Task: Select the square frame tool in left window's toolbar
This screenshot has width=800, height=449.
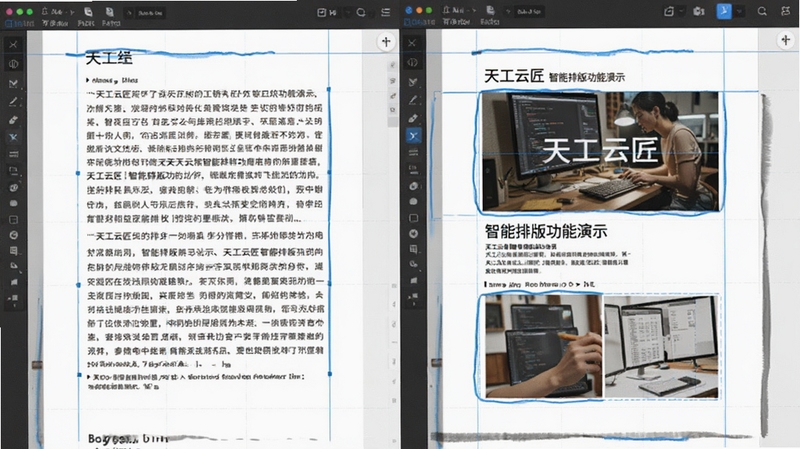Action: pyautogui.click(x=13, y=220)
